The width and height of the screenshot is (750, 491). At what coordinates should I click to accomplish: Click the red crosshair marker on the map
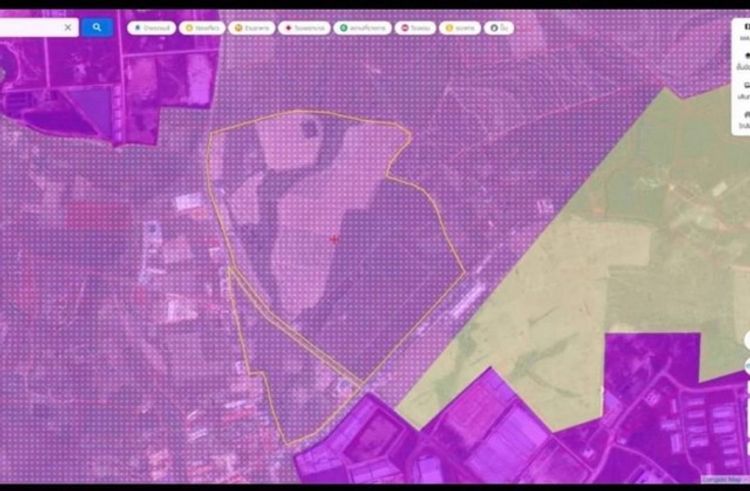pyautogui.click(x=333, y=239)
